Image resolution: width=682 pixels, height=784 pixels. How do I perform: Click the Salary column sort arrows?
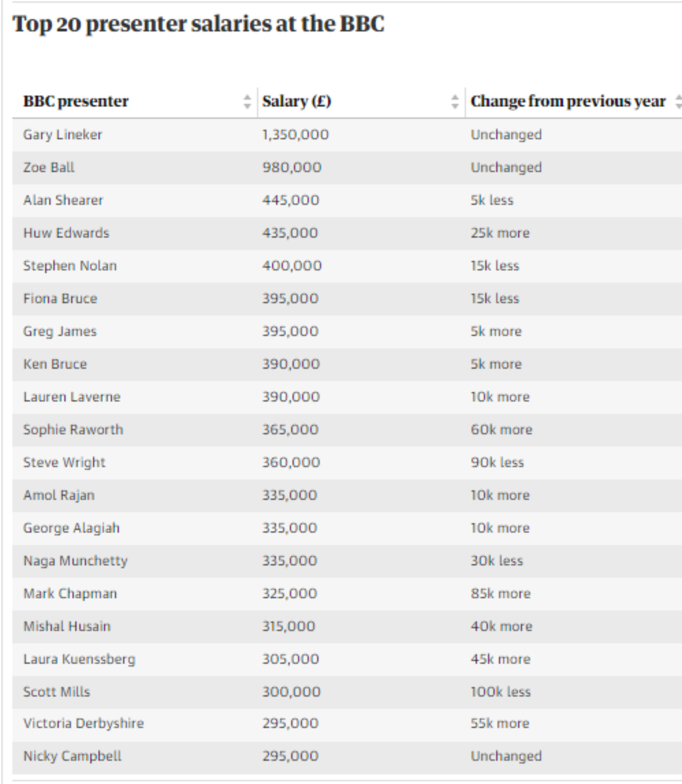(455, 101)
